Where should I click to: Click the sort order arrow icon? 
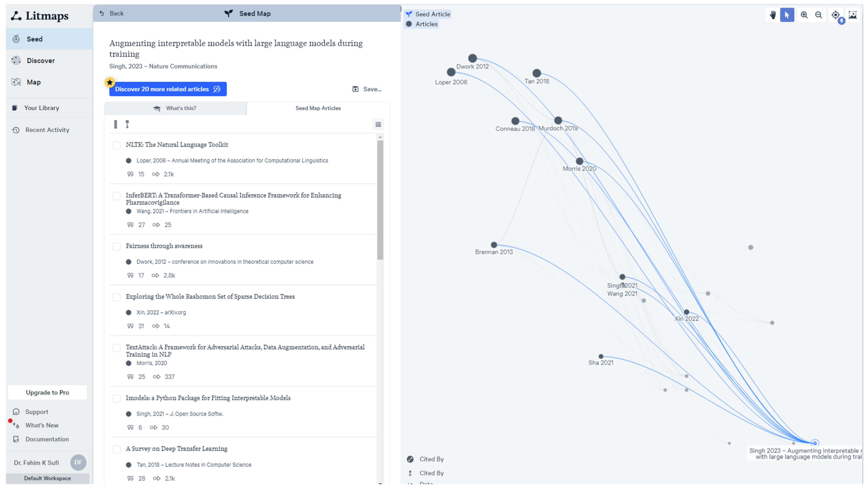pos(127,124)
